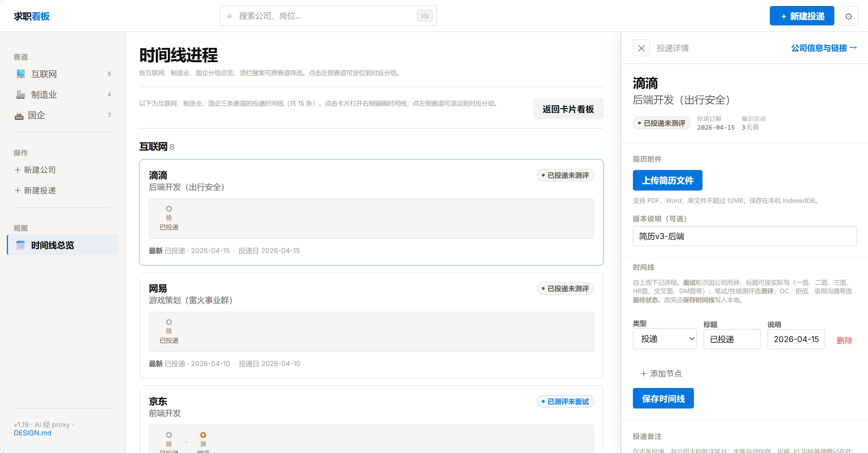Click the 求职看板 logo

32,16
